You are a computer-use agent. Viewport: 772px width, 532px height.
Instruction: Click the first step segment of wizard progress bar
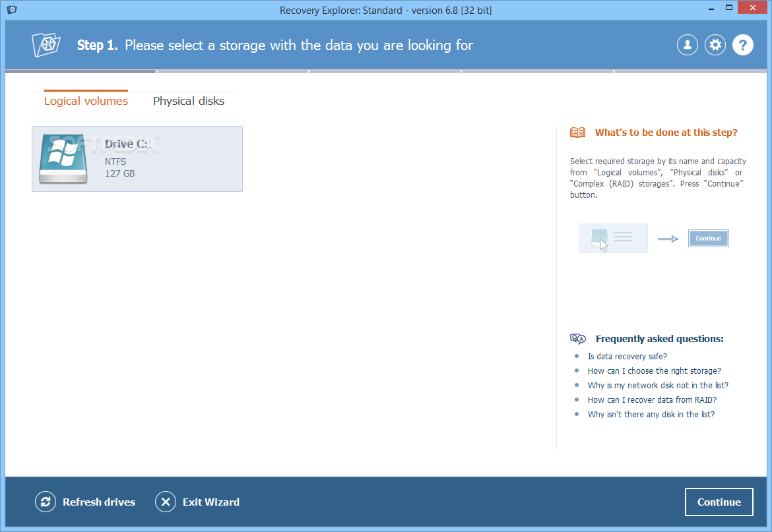pyautogui.click(x=80, y=71)
